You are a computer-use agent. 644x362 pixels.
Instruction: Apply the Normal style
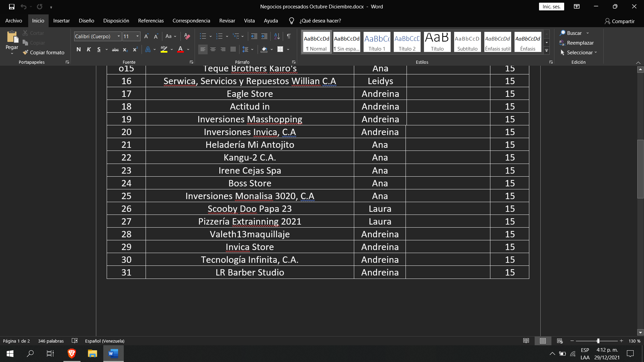pyautogui.click(x=317, y=42)
